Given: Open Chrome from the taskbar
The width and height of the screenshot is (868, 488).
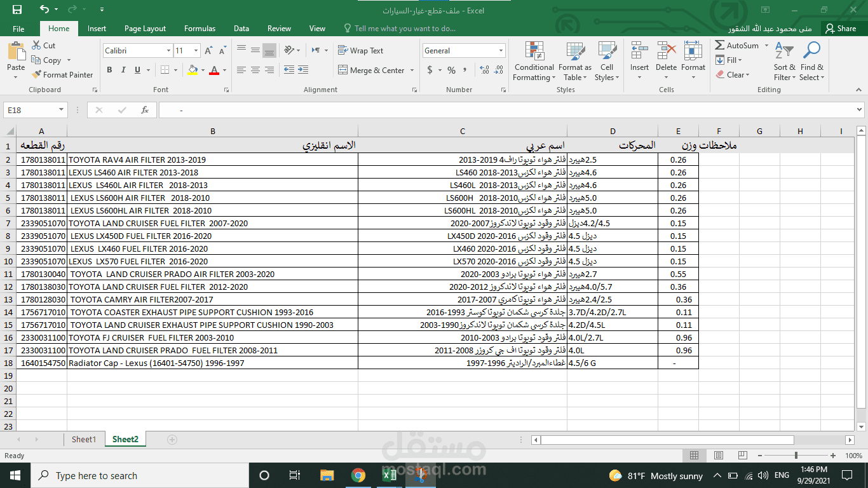Looking at the screenshot, I should (x=358, y=475).
